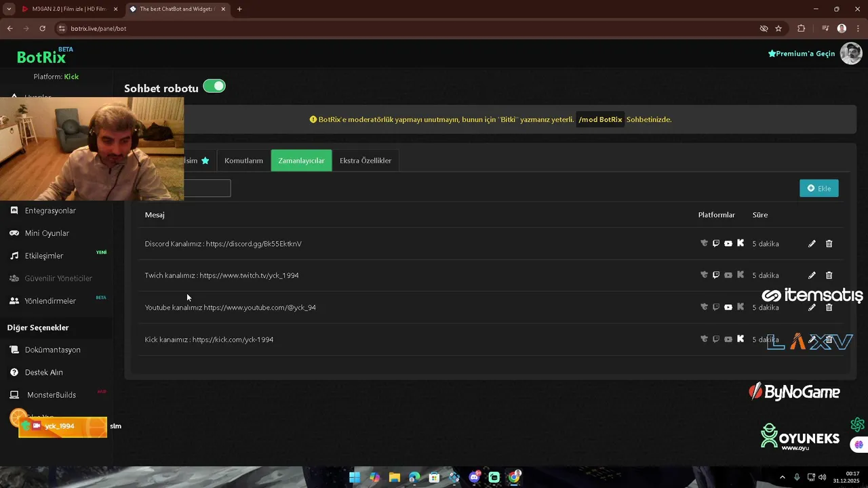
Task: Select The best ChatBot and Widgets browser tab
Action: 176,9
